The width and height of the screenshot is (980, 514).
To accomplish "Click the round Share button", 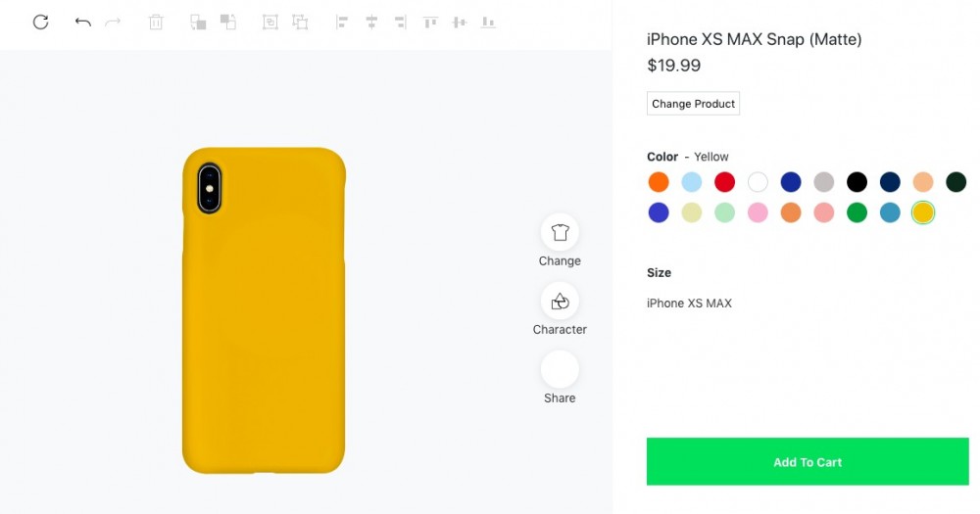I will [x=560, y=370].
